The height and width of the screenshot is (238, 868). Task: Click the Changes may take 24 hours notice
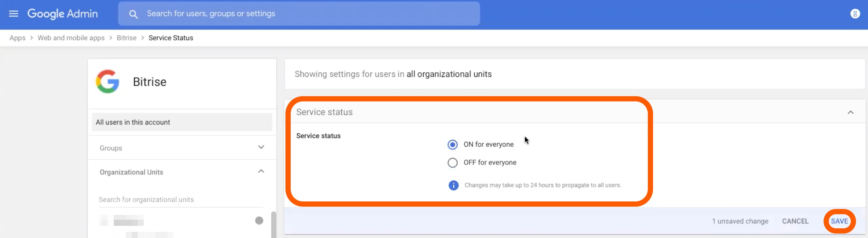pyautogui.click(x=543, y=185)
